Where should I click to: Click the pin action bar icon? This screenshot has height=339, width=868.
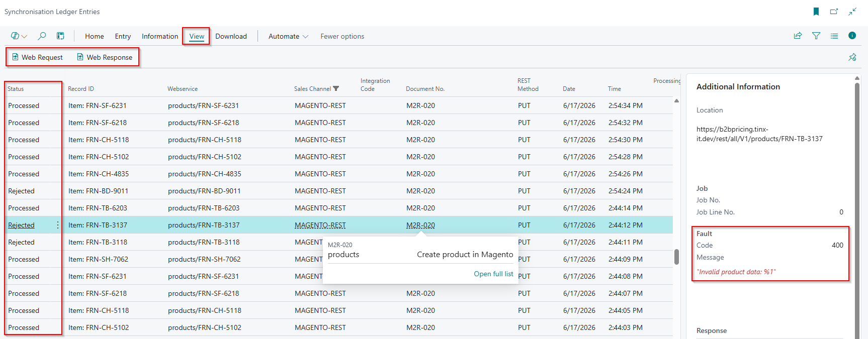[x=852, y=57]
